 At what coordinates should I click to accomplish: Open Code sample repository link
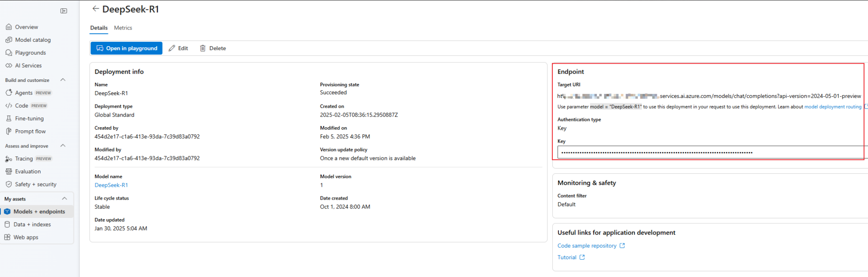[x=587, y=245]
